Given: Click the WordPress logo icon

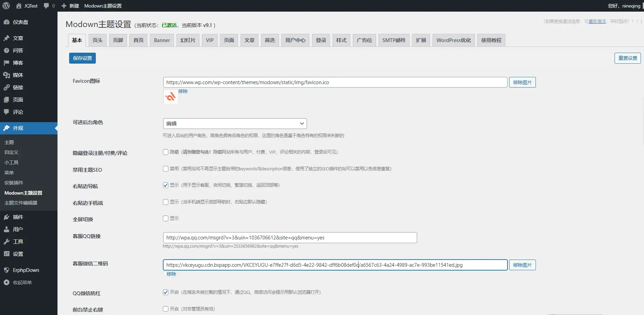Looking at the screenshot, I should click(6, 6).
